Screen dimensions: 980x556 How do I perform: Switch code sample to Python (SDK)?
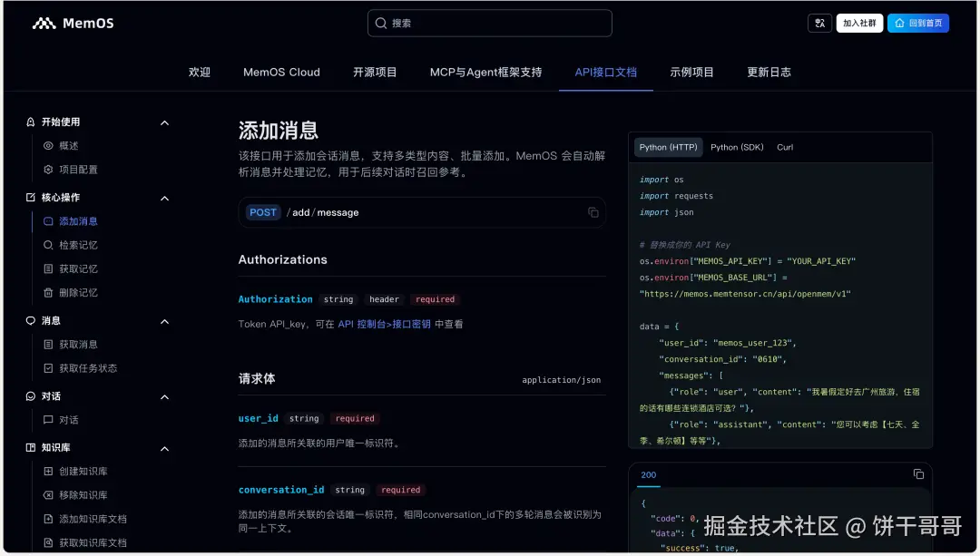click(737, 148)
